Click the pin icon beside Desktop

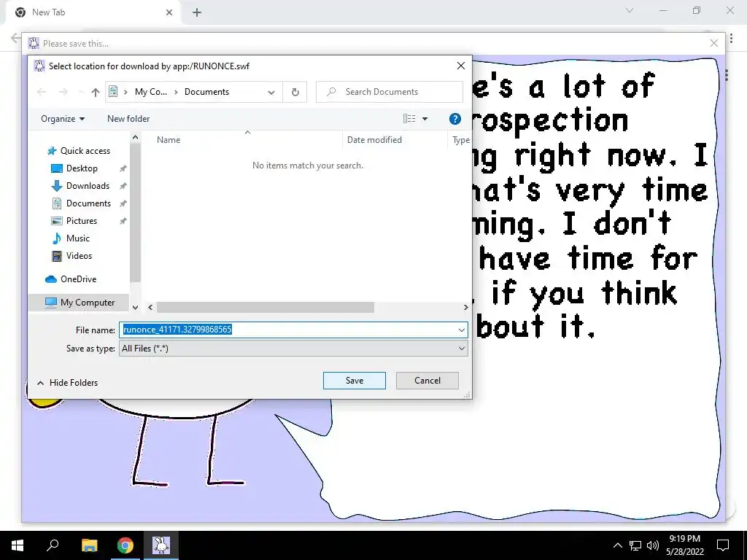123,168
